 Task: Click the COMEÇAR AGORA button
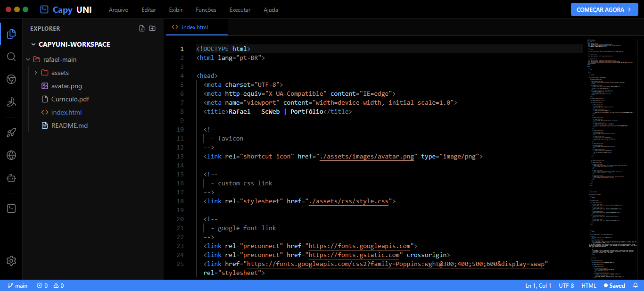[x=604, y=9]
